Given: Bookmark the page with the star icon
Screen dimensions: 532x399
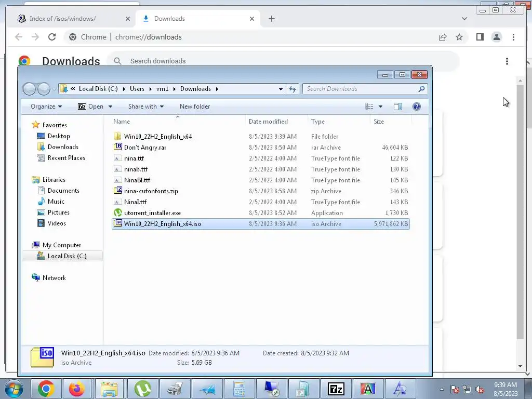Looking at the screenshot, I should (459, 37).
